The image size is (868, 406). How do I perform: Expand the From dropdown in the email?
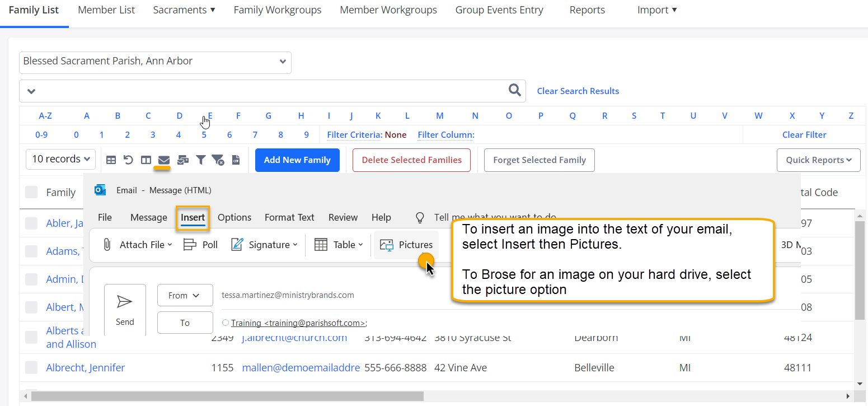point(185,295)
